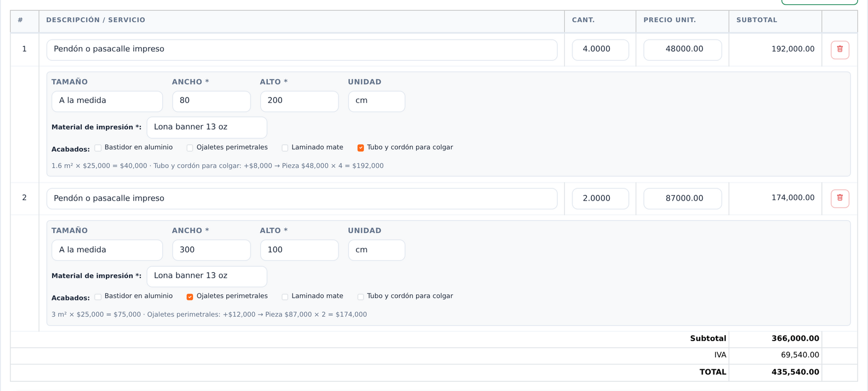Screen dimensions: 868x391
Task: Open Unidad dropdown for item 1
Action: (376, 101)
